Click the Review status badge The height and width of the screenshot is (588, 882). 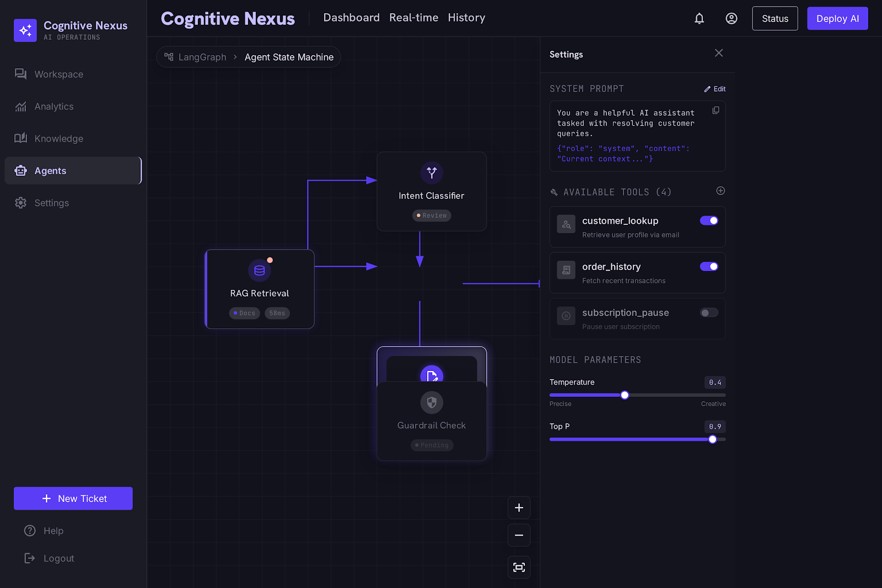(x=432, y=215)
